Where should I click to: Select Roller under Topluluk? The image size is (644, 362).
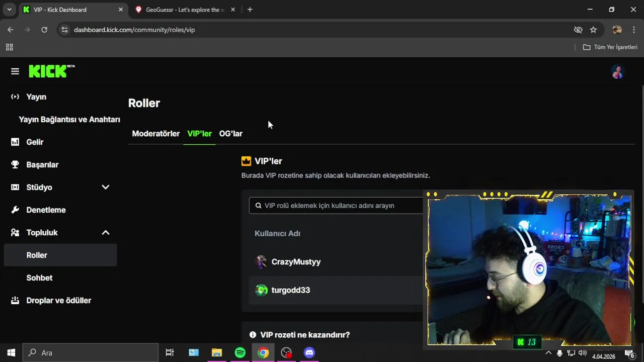click(x=60, y=255)
